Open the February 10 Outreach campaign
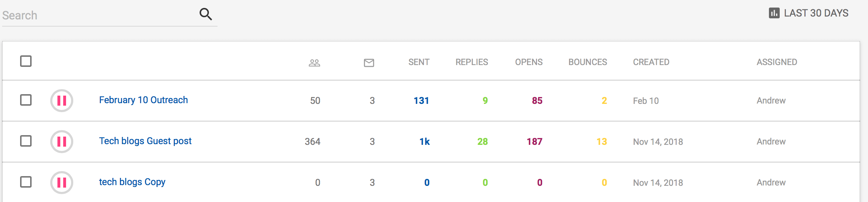The height and width of the screenshot is (202, 868). (143, 100)
